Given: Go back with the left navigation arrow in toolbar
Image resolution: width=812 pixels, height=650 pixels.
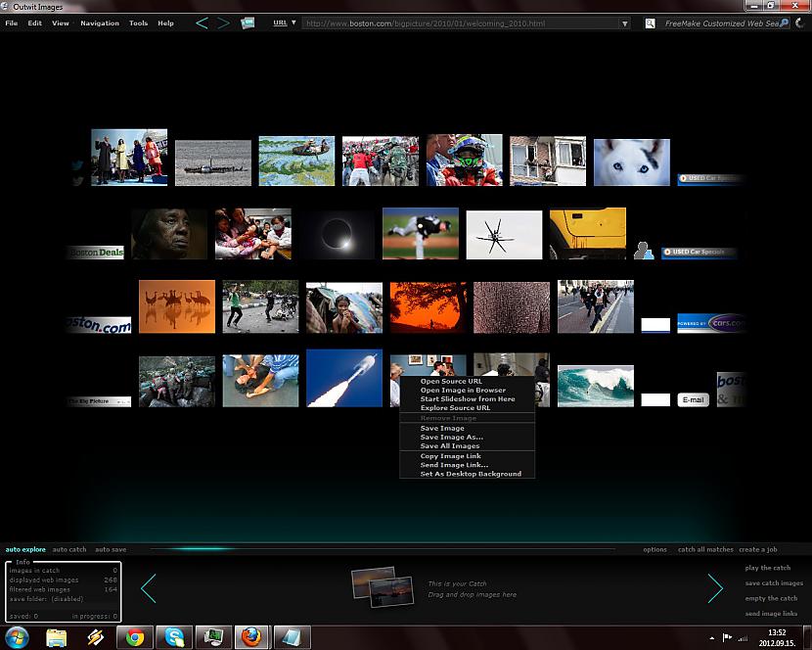Looking at the screenshot, I should [x=202, y=23].
